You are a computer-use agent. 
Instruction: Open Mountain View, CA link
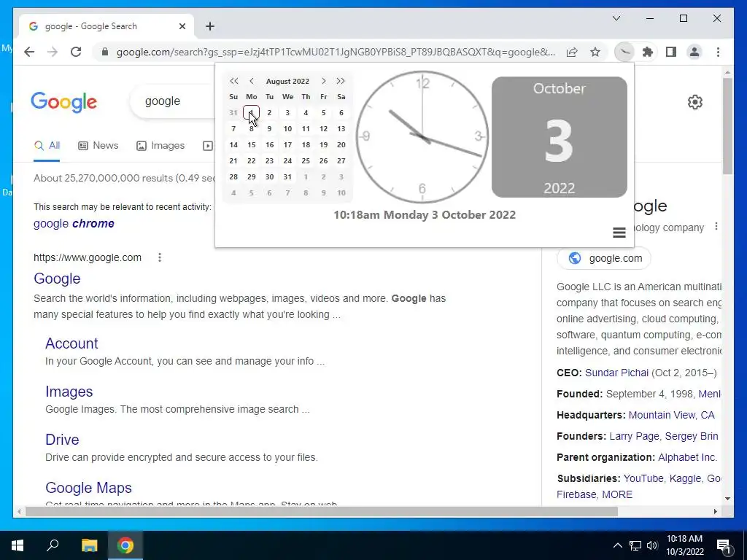671,415
